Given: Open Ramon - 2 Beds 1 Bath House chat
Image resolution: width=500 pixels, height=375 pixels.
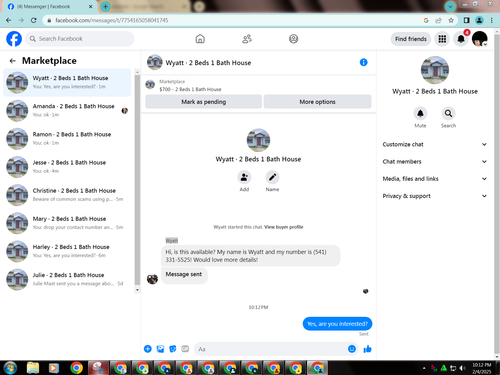Looking at the screenshot, I should tap(67, 139).
